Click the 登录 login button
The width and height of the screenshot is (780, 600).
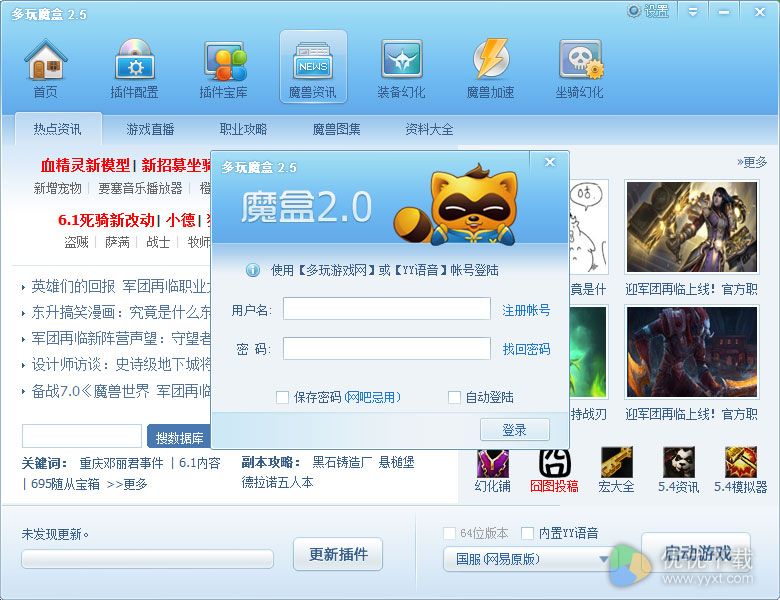515,429
